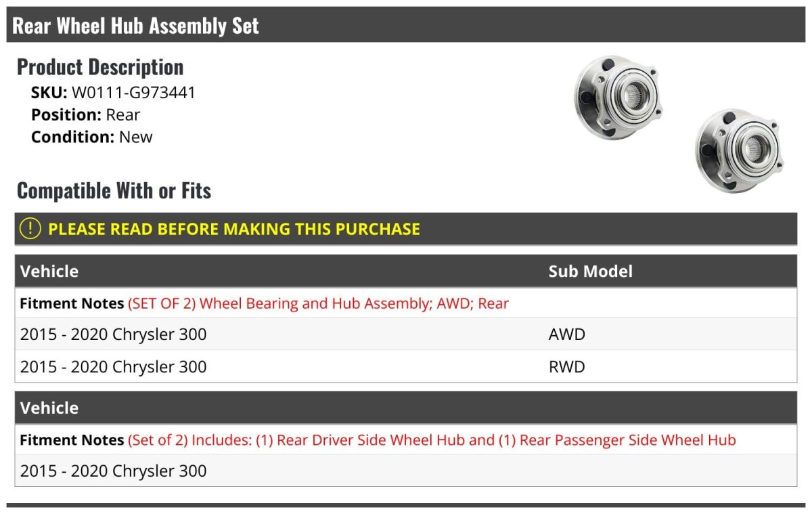Open the lower-right wheel hub product image
This screenshot has height=514, width=812.
(739, 150)
